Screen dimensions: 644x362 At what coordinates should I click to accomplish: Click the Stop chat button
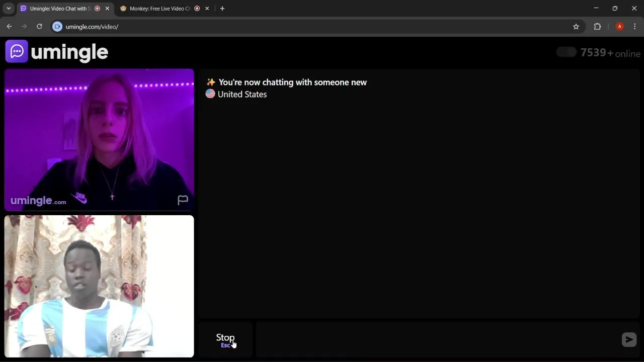tap(225, 340)
